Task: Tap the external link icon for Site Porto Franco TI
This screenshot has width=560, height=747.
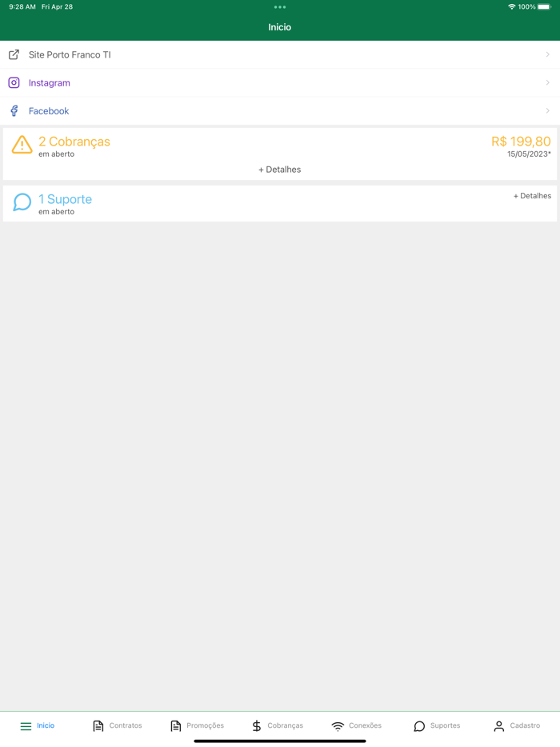Action: tap(14, 55)
